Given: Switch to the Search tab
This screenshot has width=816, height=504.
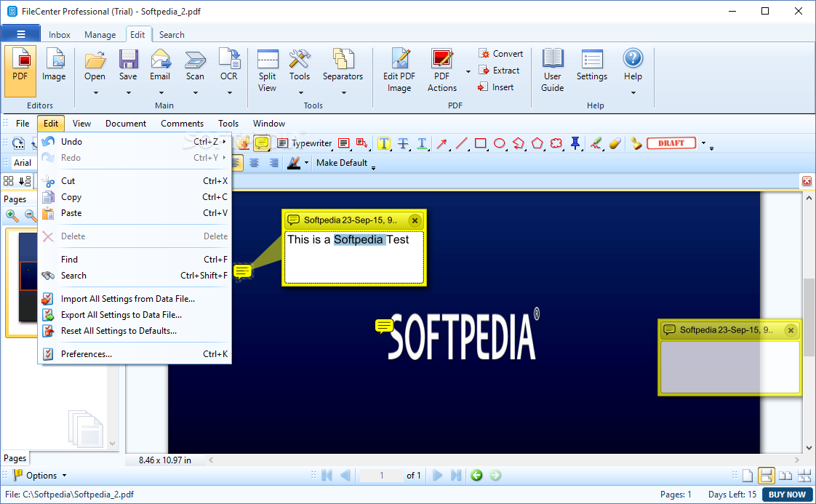Looking at the screenshot, I should click(x=172, y=35).
